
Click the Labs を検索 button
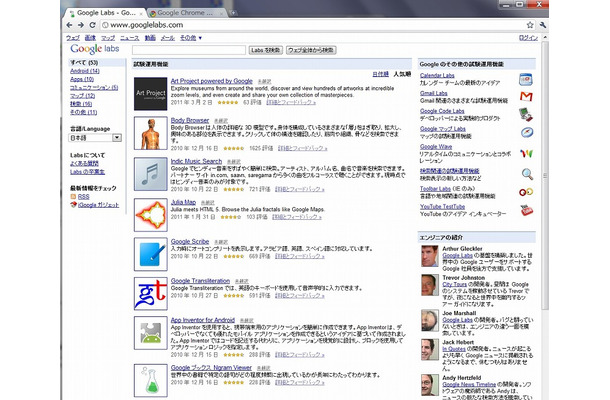[265, 50]
